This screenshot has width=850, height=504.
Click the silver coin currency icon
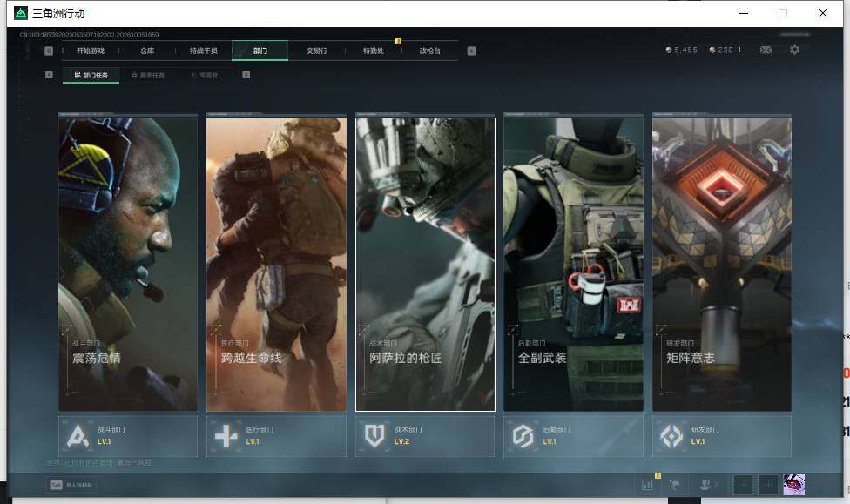[x=668, y=50]
